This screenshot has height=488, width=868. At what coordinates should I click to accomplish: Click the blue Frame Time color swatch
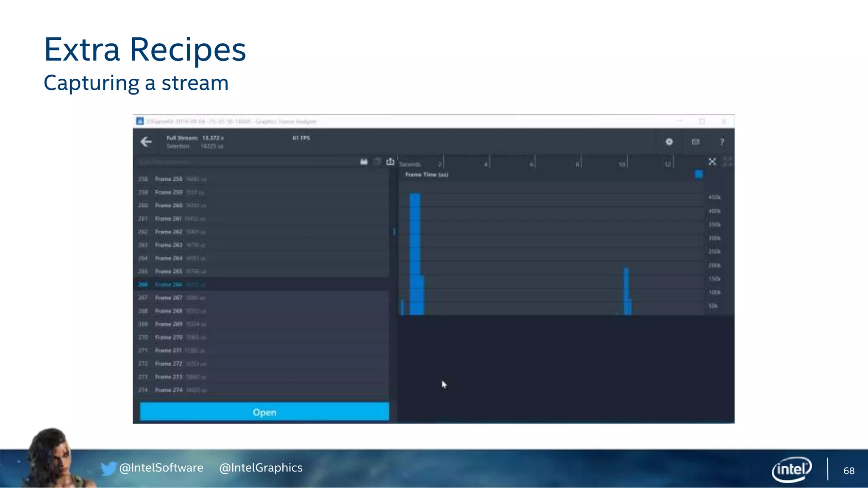click(x=698, y=174)
